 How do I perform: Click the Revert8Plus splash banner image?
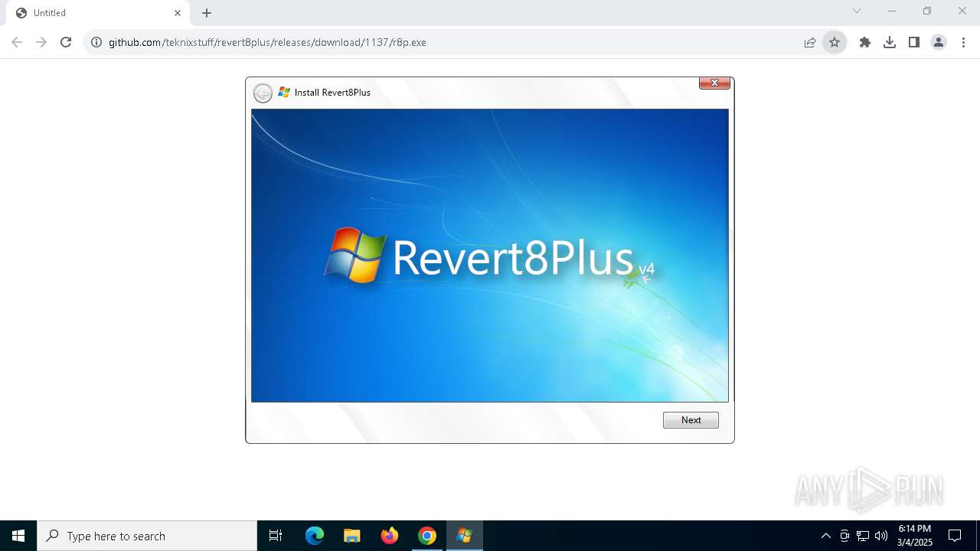[490, 255]
